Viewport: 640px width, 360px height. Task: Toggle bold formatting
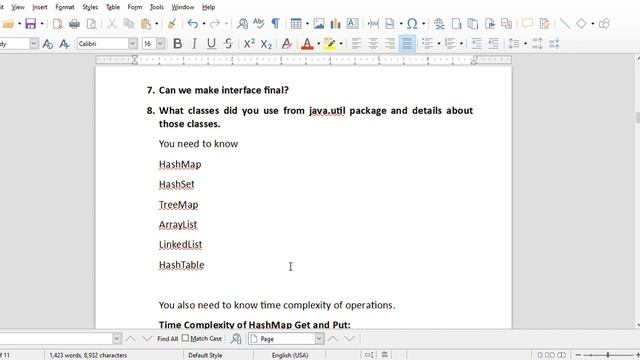click(x=177, y=43)
